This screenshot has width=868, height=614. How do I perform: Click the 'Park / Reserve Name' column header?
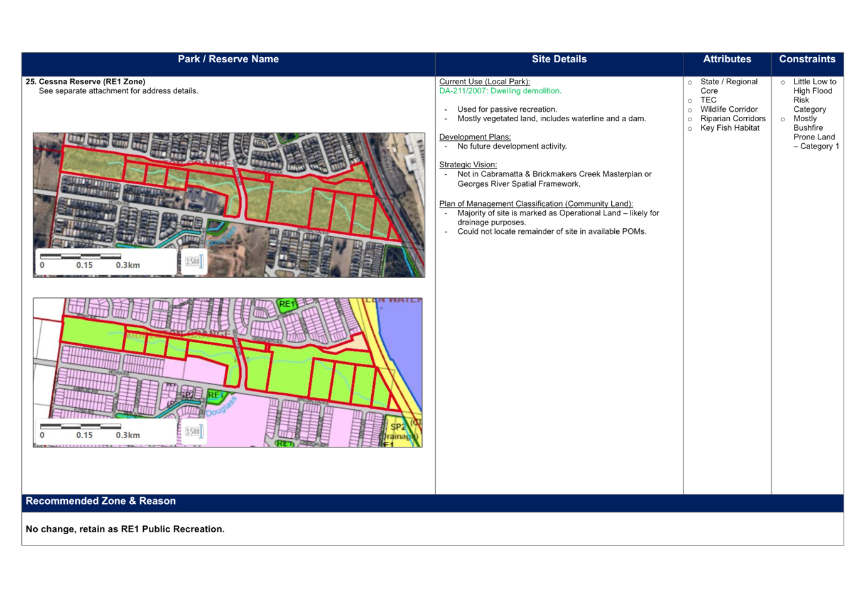click(229, 59)
